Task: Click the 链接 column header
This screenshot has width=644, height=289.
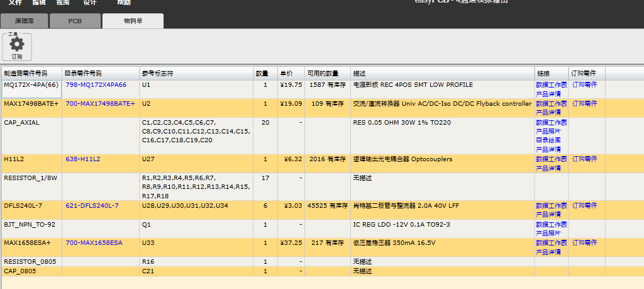Action: point(552,74)
